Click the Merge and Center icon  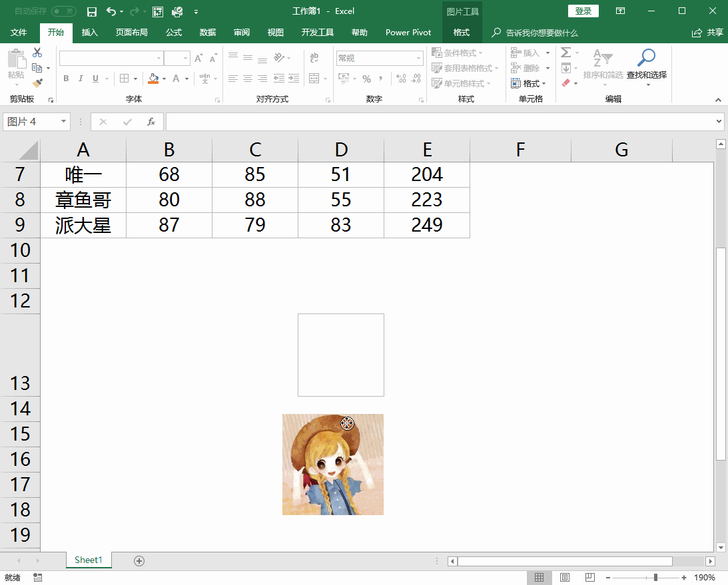coord(314,79)
